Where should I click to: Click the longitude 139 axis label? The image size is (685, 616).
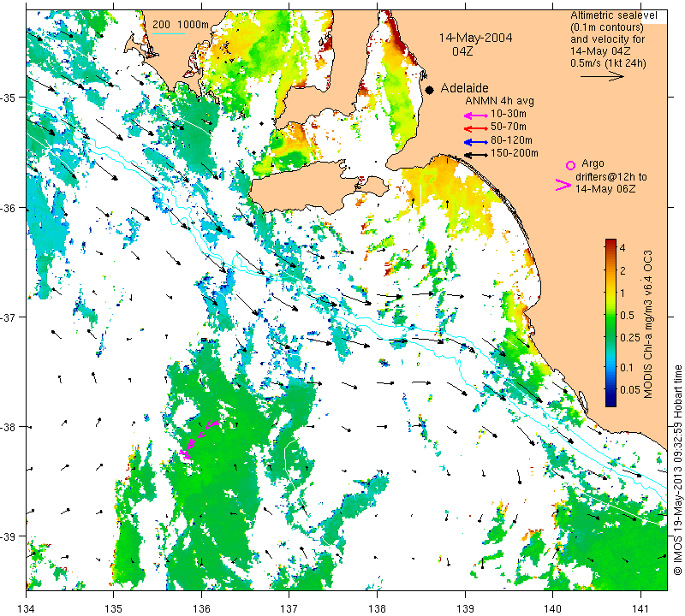[x=465, y=608]
